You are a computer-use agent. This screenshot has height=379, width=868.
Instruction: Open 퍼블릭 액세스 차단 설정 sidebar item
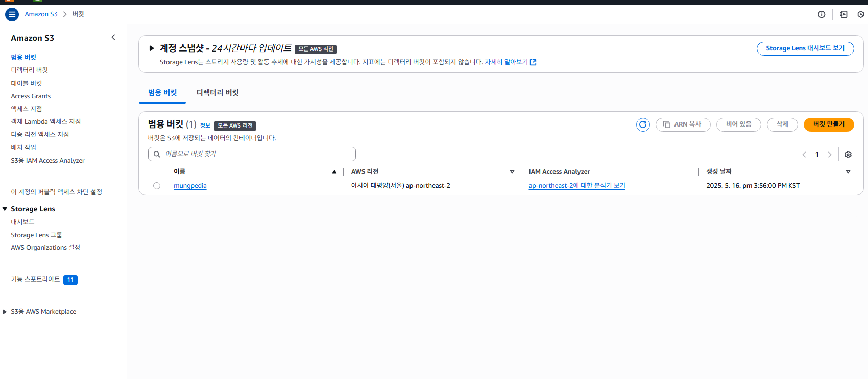57,192
